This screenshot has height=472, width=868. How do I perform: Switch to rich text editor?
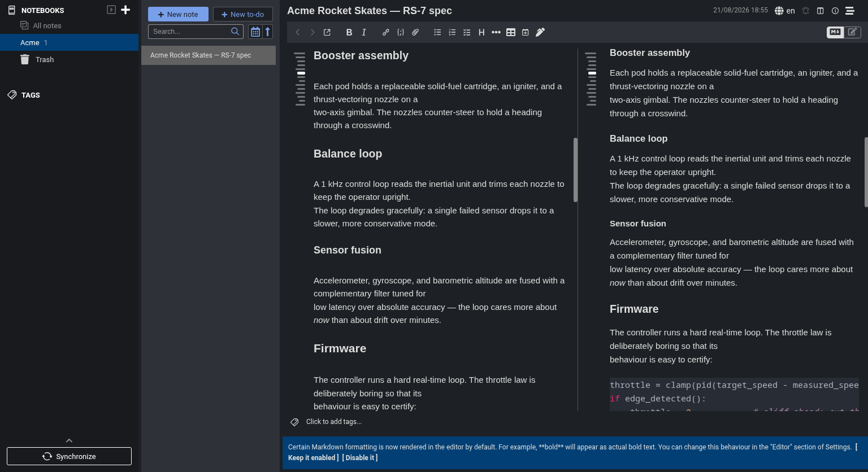pos(852,32)
